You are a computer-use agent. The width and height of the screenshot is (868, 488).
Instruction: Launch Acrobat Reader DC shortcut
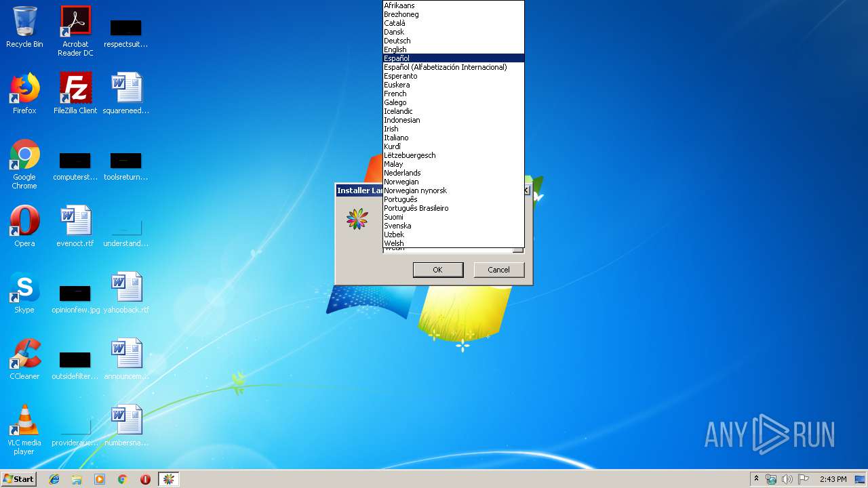pyautogui.click(x=75, y=31)
